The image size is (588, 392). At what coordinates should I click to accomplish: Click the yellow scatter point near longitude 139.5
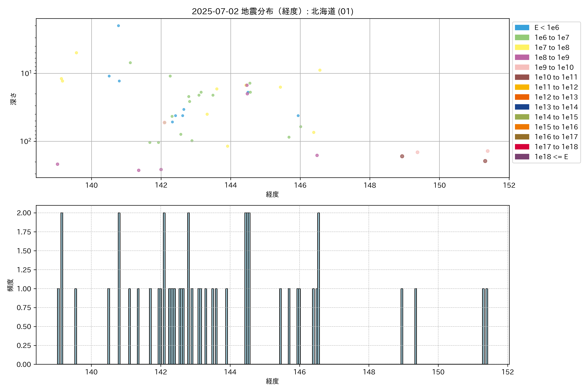[x=76, y=53]
